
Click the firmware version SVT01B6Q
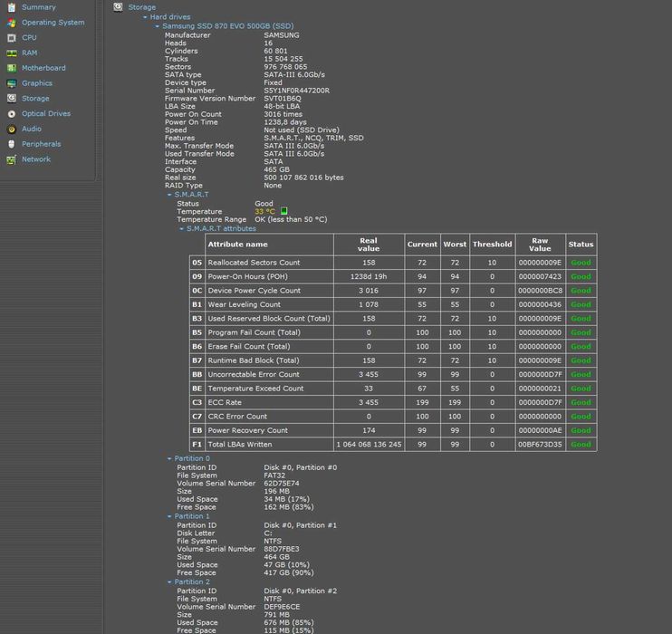[x=283, y=99]
